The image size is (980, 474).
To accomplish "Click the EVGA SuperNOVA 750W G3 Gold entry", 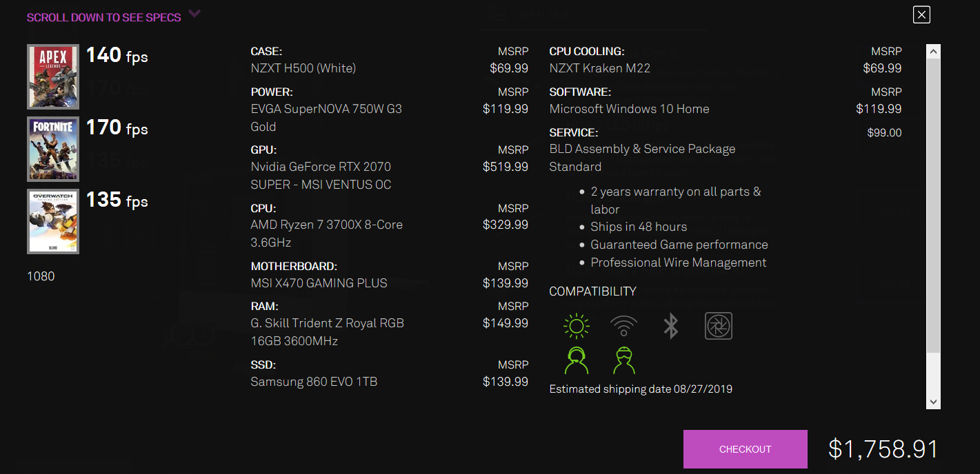I will [x=326, y=118].
